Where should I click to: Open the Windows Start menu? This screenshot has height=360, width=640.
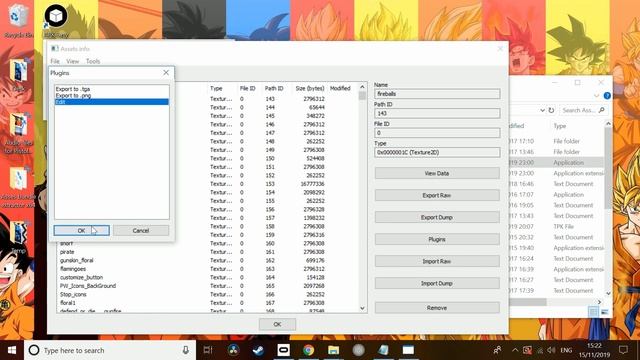tap(12, 350)
